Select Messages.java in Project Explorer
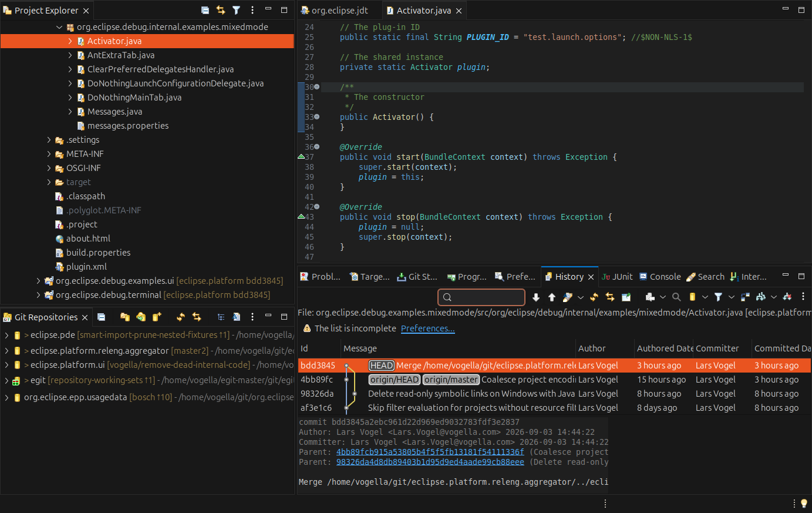Screen dimensions: 812x513 coord(114,112)
